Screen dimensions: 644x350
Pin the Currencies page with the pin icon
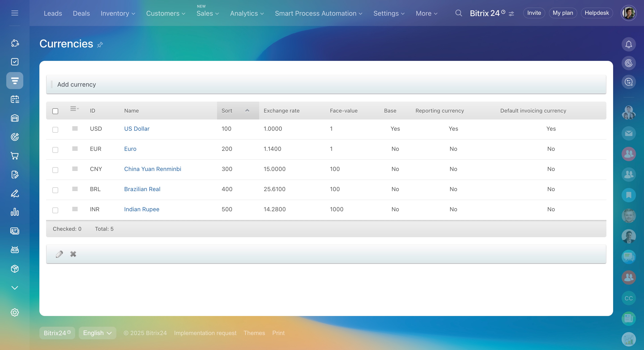[100, 45]
